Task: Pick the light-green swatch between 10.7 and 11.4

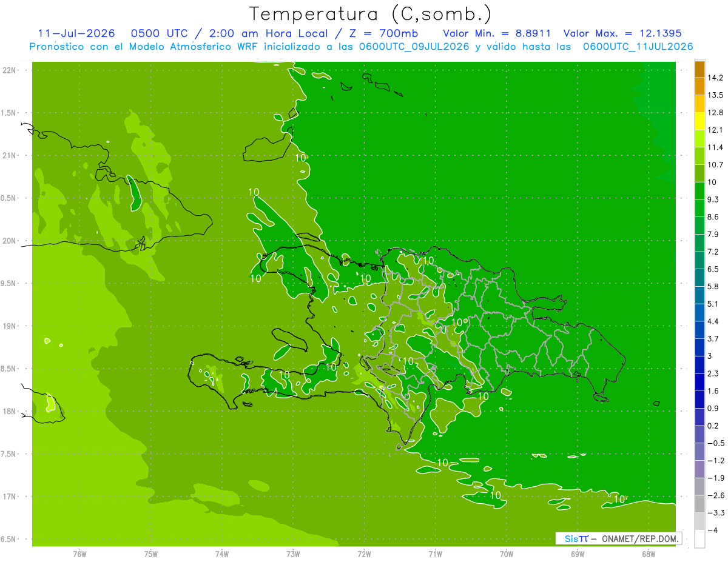Action: click(x=699, y=156)
